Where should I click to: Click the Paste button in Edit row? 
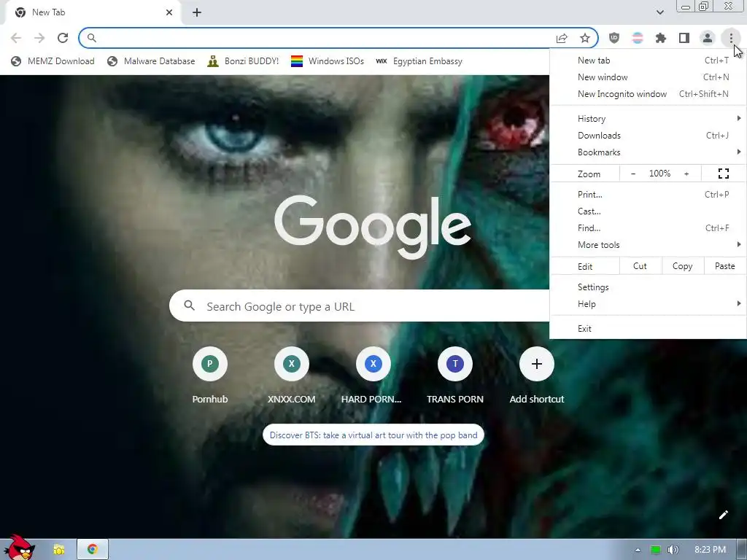pos(724,266)
